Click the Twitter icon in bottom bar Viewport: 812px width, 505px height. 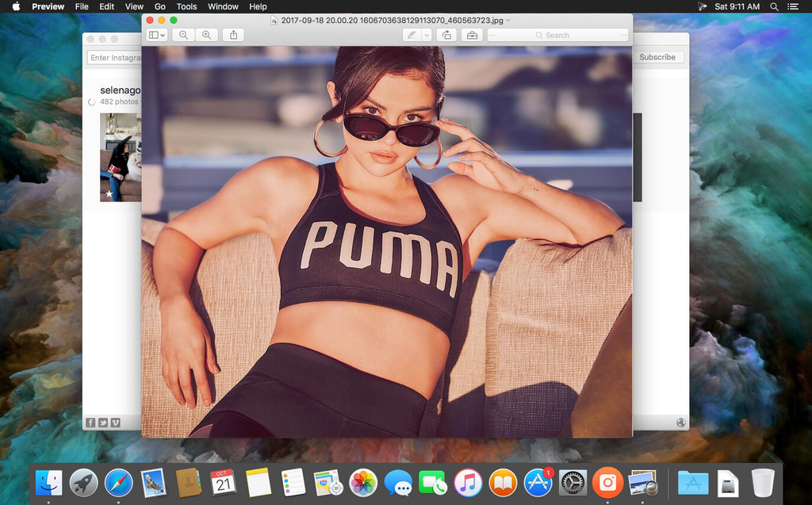coord(103,423)
